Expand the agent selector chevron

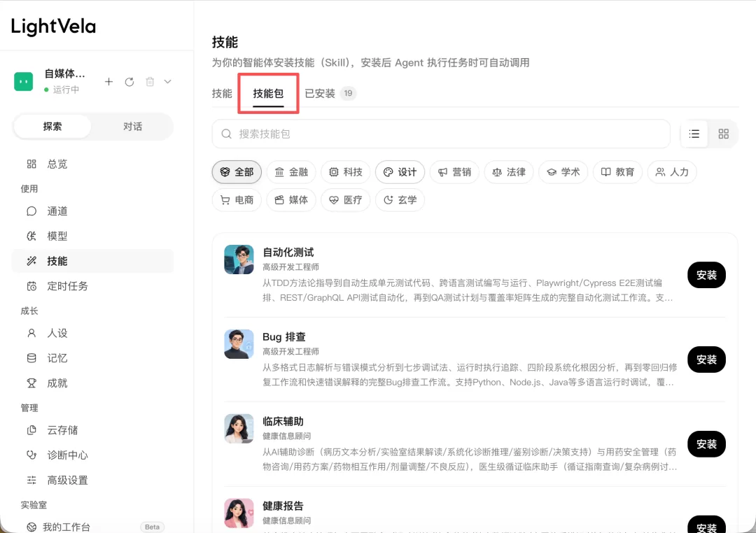tap(167, 82)
